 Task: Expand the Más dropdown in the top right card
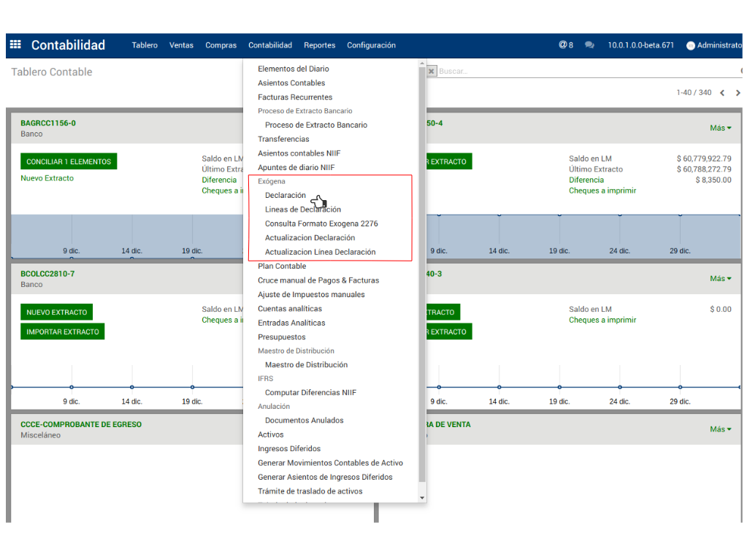point(720,128)
